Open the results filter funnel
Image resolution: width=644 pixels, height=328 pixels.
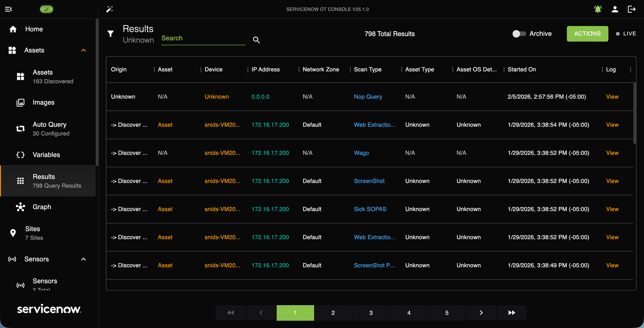point(111,34)
